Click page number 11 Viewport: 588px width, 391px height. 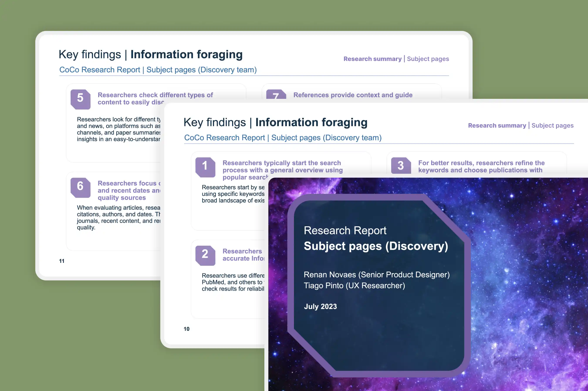click(62, 261)
